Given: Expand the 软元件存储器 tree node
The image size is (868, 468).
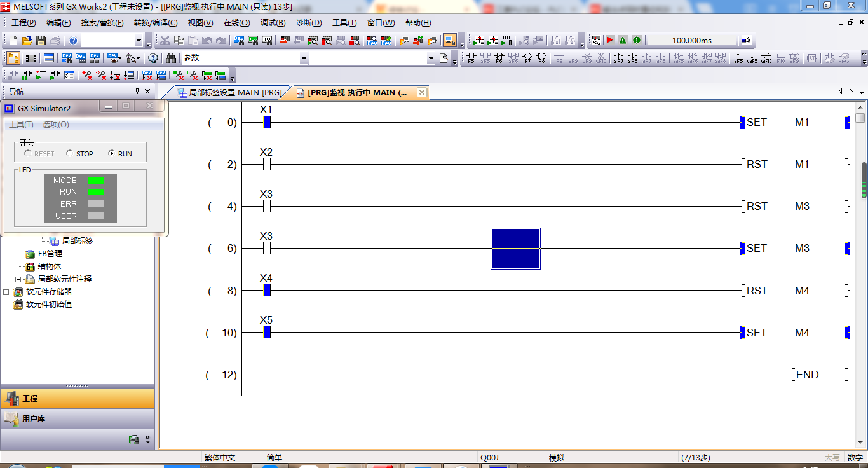Looking at the screenshot, I should coord(6,292).
